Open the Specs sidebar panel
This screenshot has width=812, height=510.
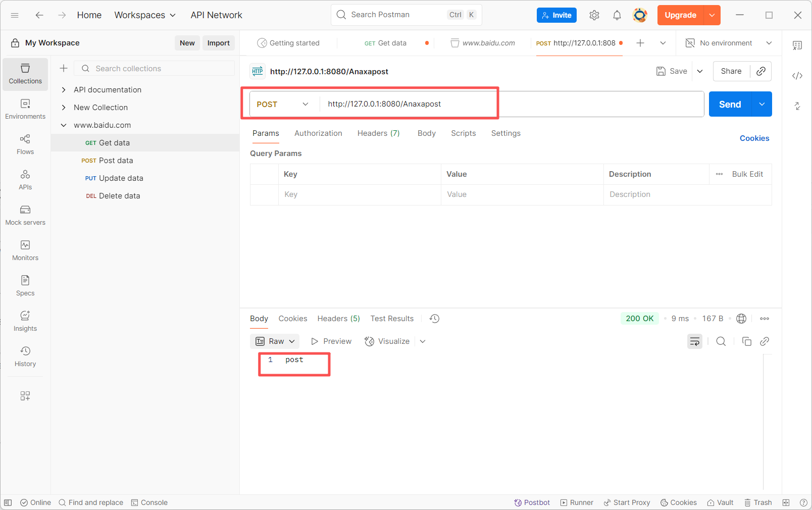tap(25, 286)
